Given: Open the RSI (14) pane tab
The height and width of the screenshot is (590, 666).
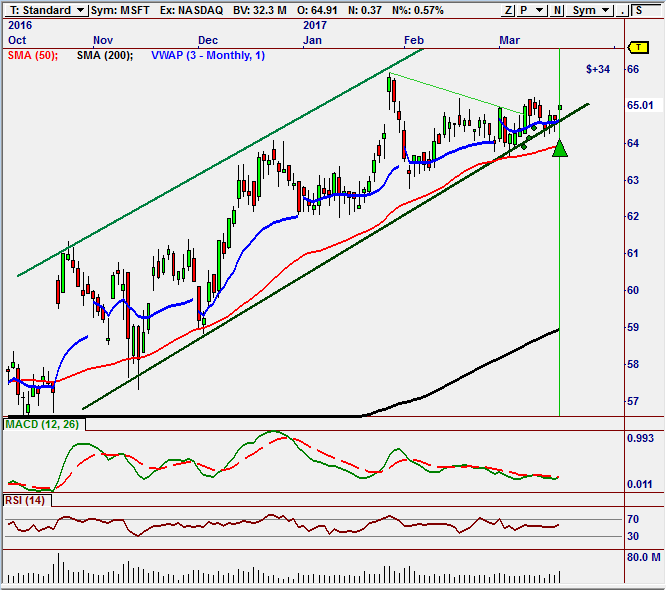Looking at the screenshot, I should pos(26,500).
